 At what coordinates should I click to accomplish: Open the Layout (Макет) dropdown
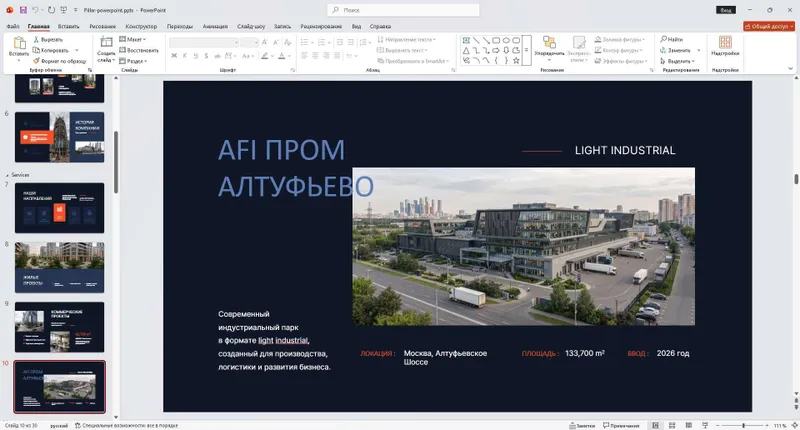(x=133, y=39)
